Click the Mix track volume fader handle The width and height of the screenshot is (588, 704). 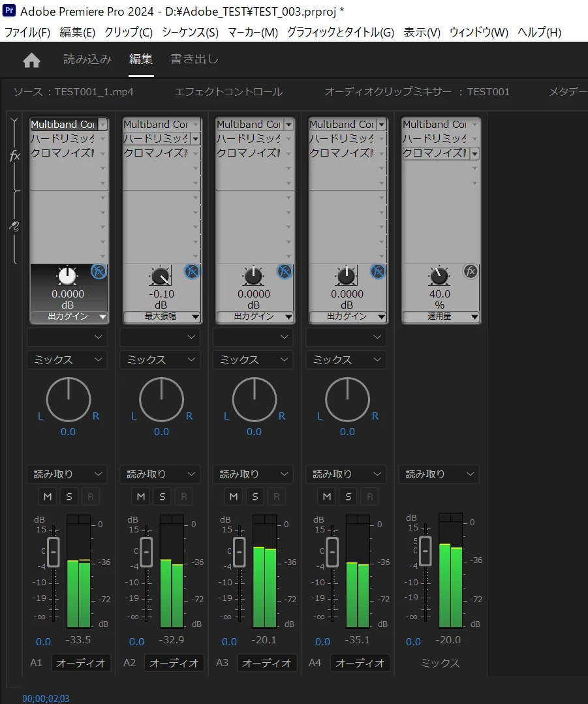(426, 551)
